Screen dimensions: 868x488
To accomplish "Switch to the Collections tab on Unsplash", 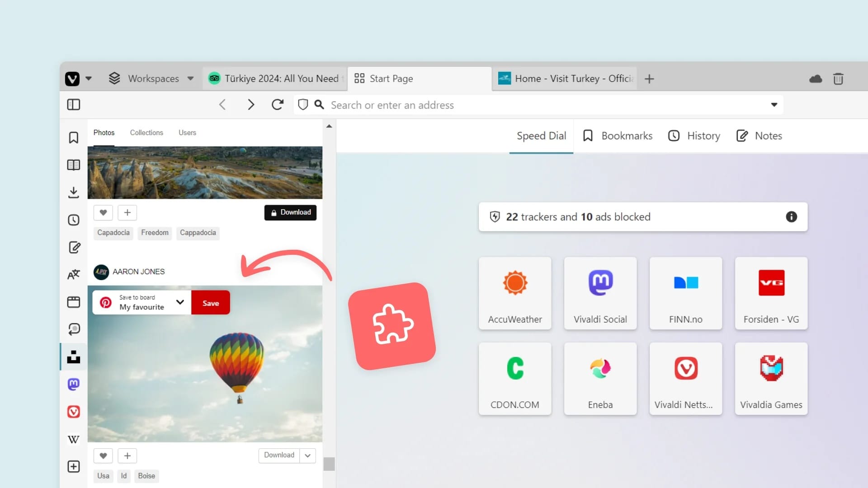I will coord(146,132).
